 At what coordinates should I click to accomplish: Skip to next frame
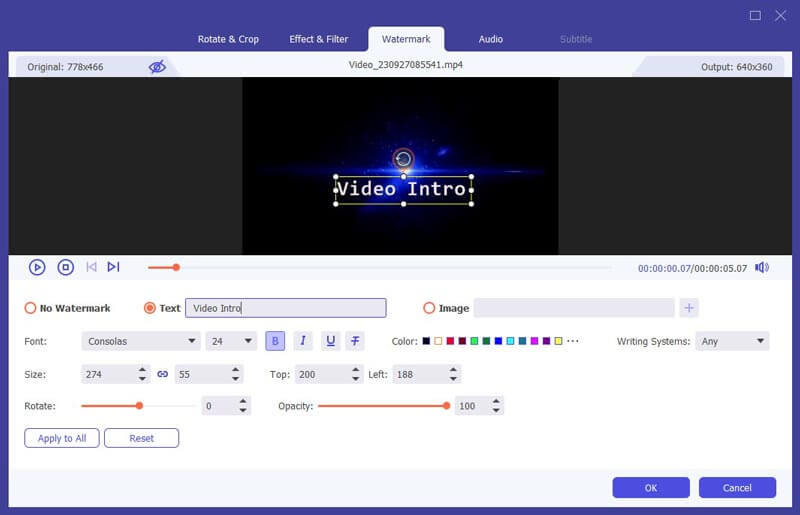[x=113, y=267]
